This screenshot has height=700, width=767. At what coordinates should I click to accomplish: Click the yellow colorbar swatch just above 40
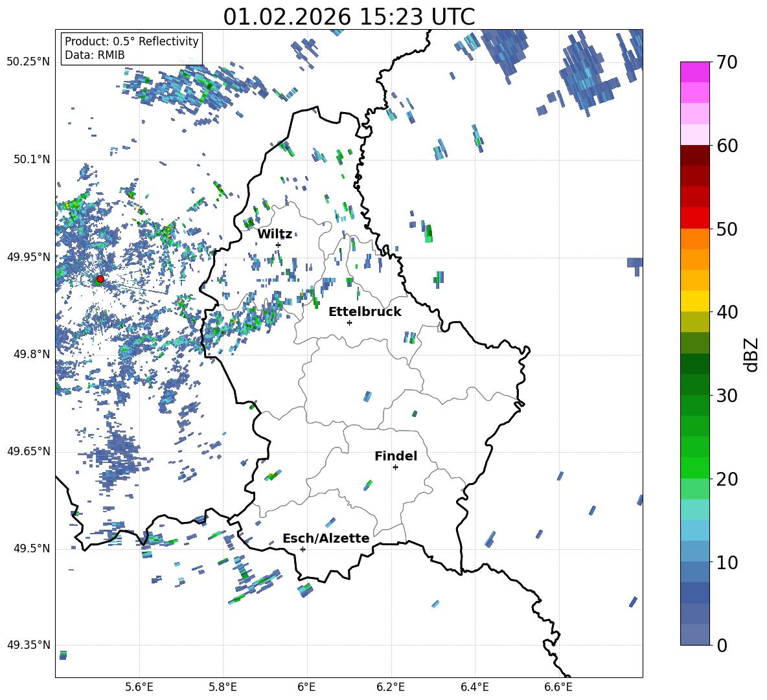click(x=694, y=300)
